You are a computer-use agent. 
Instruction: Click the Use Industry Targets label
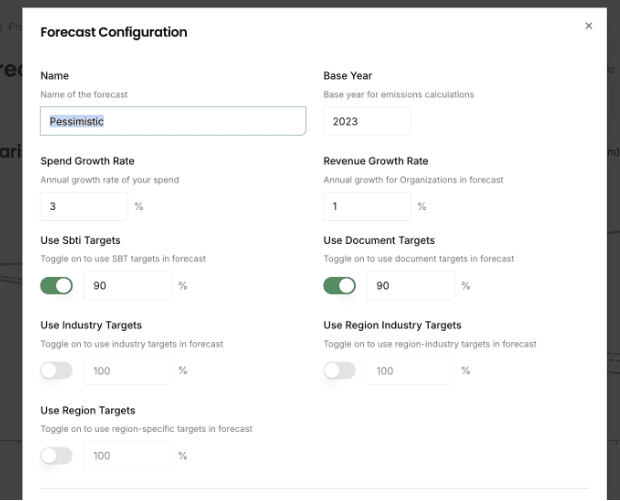tap(91, 325)
